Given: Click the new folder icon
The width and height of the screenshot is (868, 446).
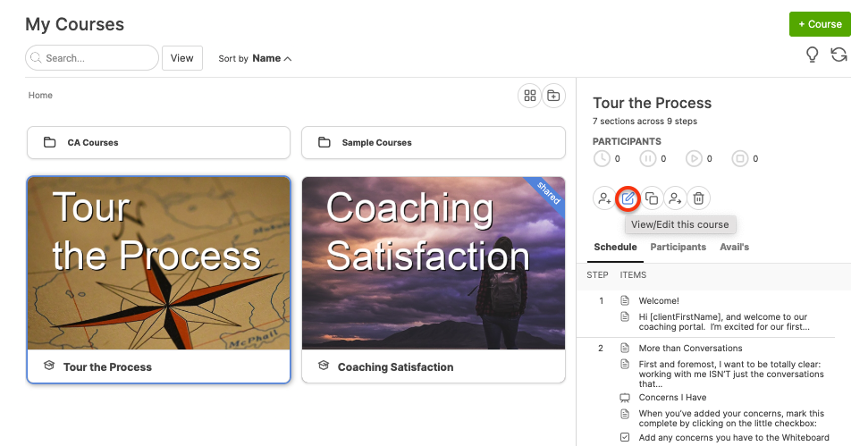Looking at the screenshot, I should click(554, 96).
